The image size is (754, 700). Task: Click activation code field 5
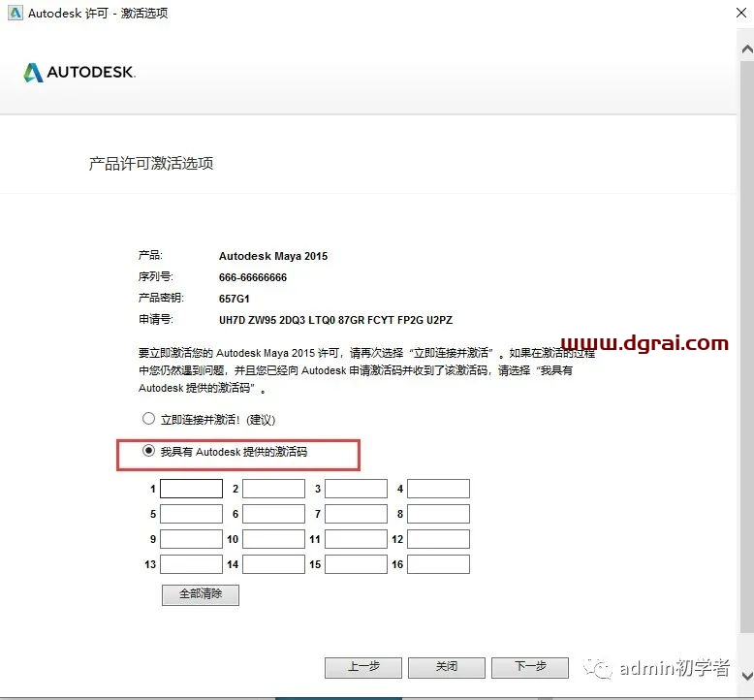tap(191, 514)
